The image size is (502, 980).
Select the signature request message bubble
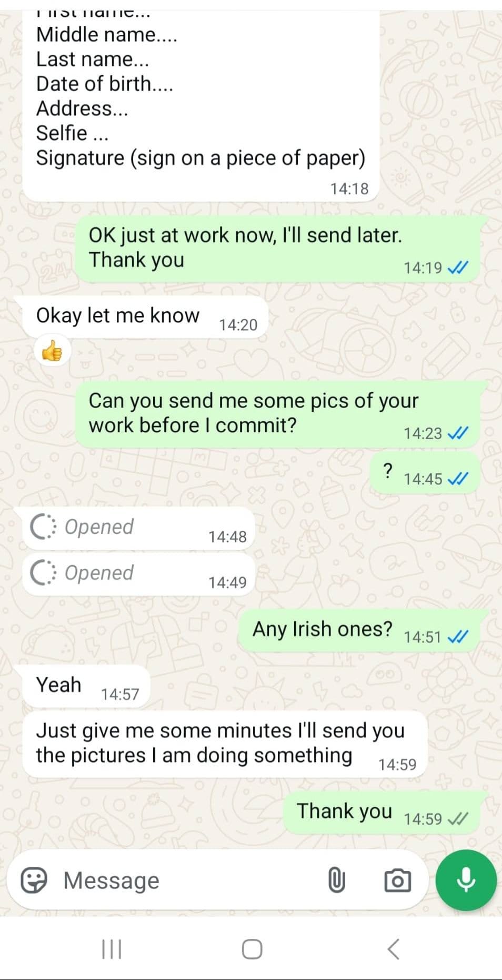point(201,105)
